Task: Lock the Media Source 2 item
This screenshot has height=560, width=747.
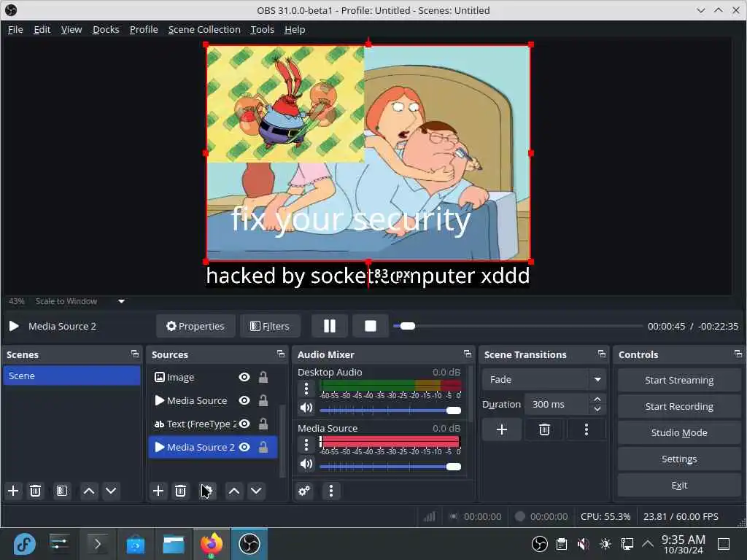Action: [x=263, y=447]
